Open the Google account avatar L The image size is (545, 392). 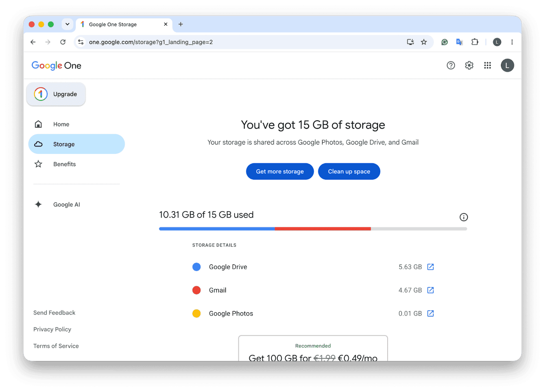click(507, 65)
